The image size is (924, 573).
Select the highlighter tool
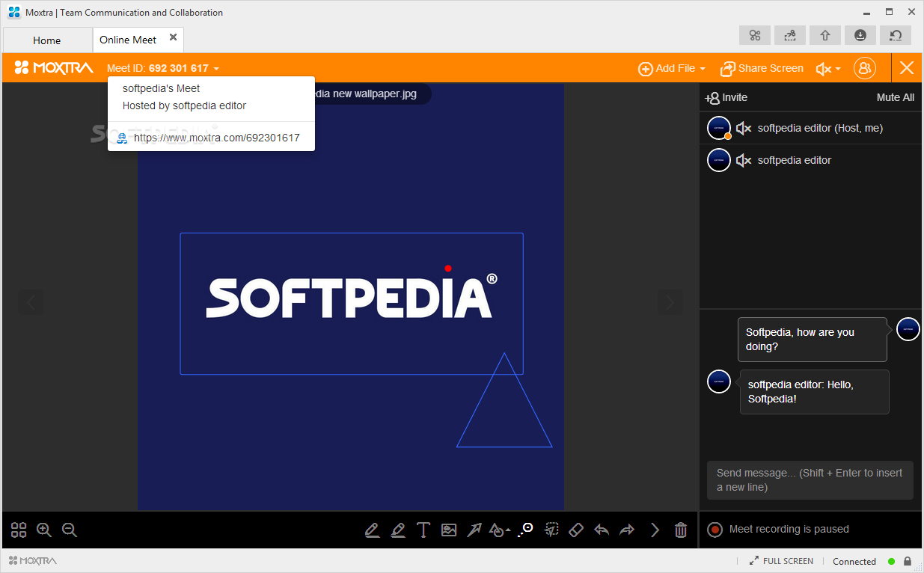click(x=397, y=530)
